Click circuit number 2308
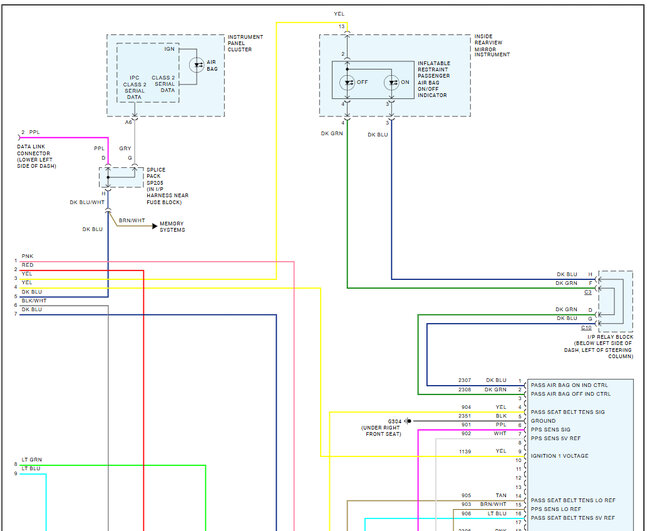This screenshot has width=650, height=531. point(465,390)
